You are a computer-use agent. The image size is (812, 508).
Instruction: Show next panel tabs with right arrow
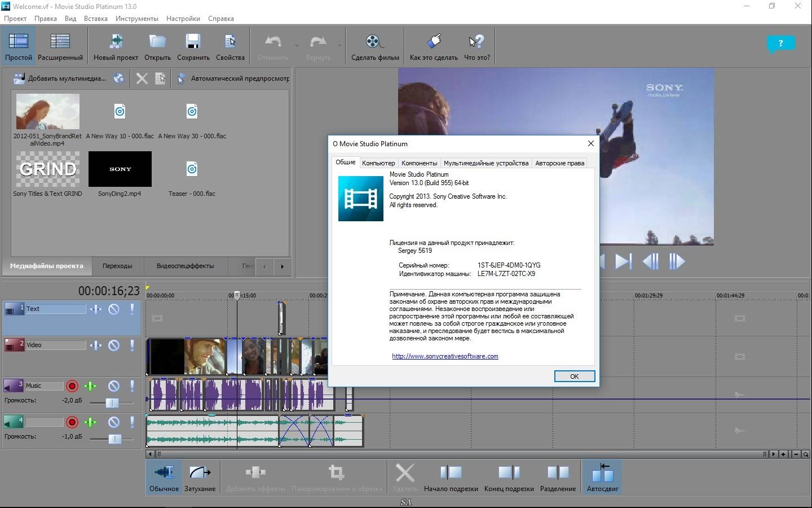pos(282,266)
